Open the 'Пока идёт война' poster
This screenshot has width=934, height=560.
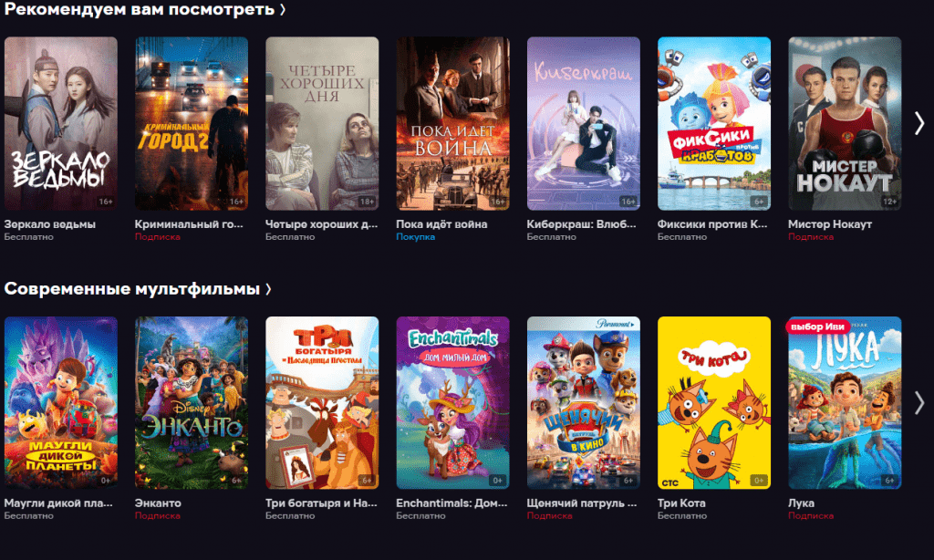tap(452, 123)
